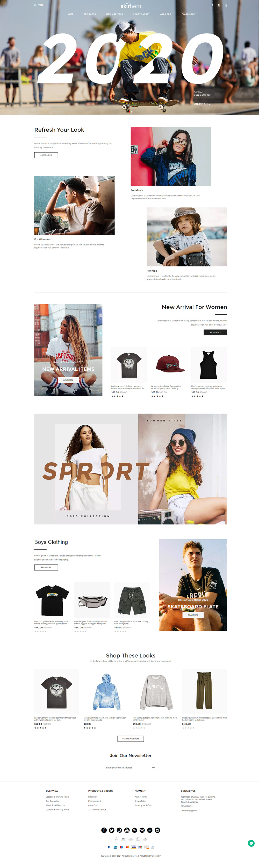Submit newsletter with the arrow icon
The width and height of the screenshot is (259, 868).
click(x=153, y=767)
